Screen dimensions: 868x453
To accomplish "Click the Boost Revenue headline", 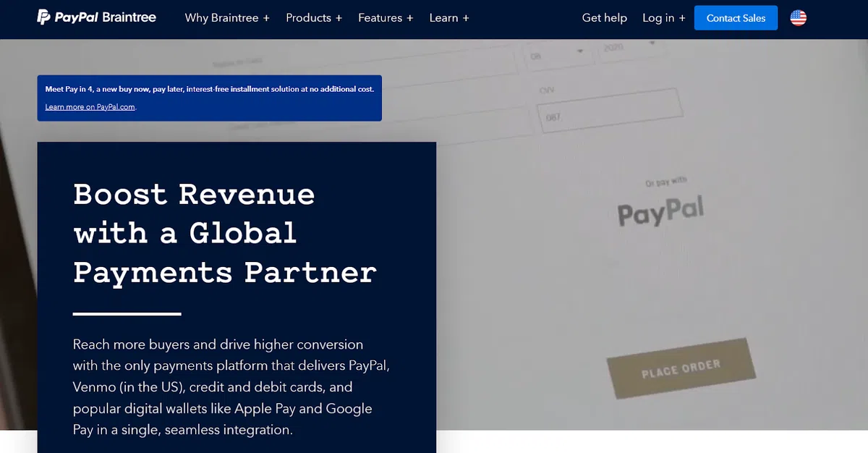I will point(224,233).
